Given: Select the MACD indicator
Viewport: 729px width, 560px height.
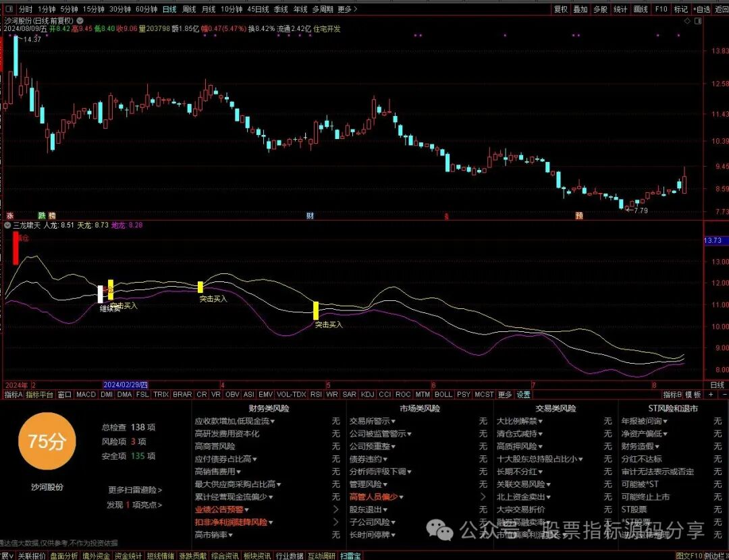Looking at the screenshot, I should coord(86,394).
